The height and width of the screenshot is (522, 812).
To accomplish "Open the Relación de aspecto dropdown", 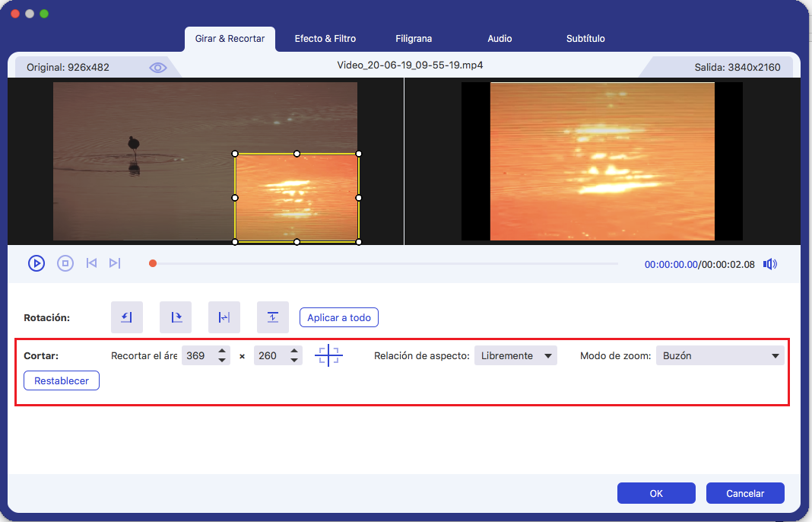I will pyautogui.click(x=515, y=355).
